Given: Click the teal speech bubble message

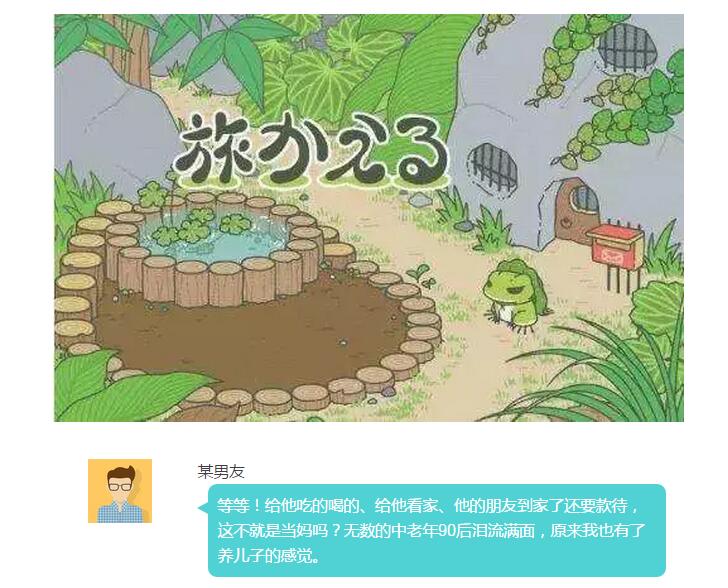Looking at the screenshot, I should click(436, 530).
